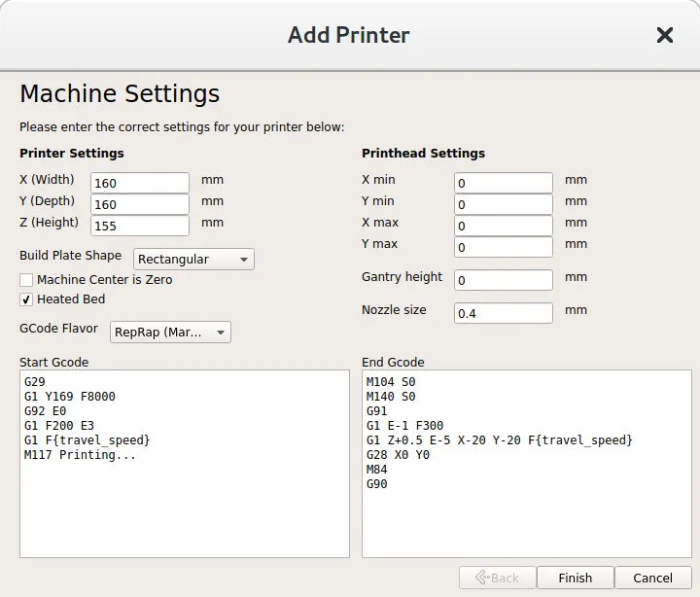Click inside the Start Gcode text area
700x597 pixels.
(x=185, y=464)
